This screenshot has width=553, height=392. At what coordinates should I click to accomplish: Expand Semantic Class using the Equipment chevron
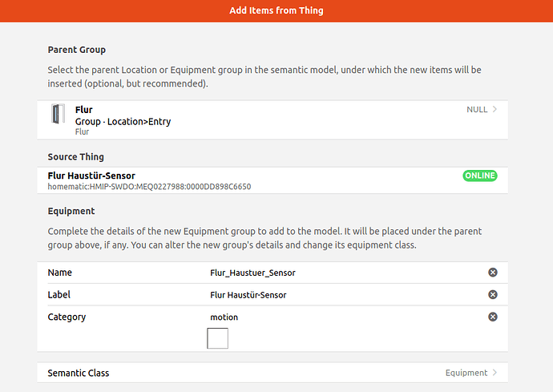(494, 373)
